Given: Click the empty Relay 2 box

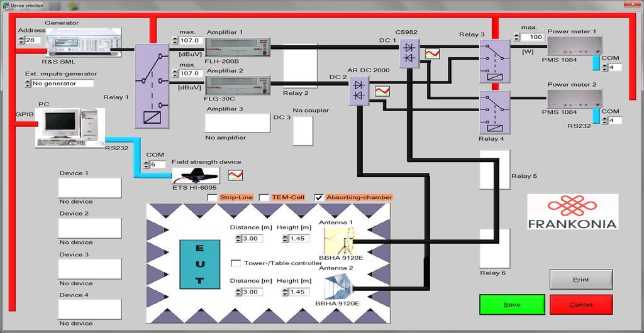Looking at the screenshot, I should point(300,67).
